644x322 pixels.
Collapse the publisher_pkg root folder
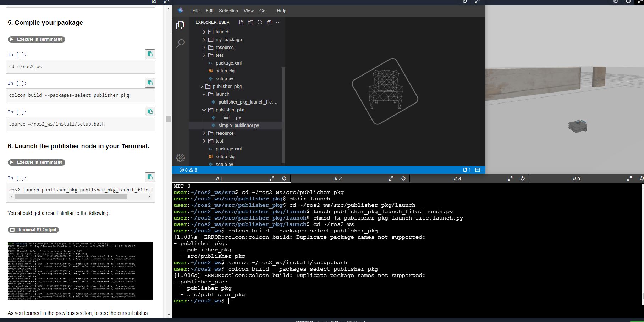(227, 87)
